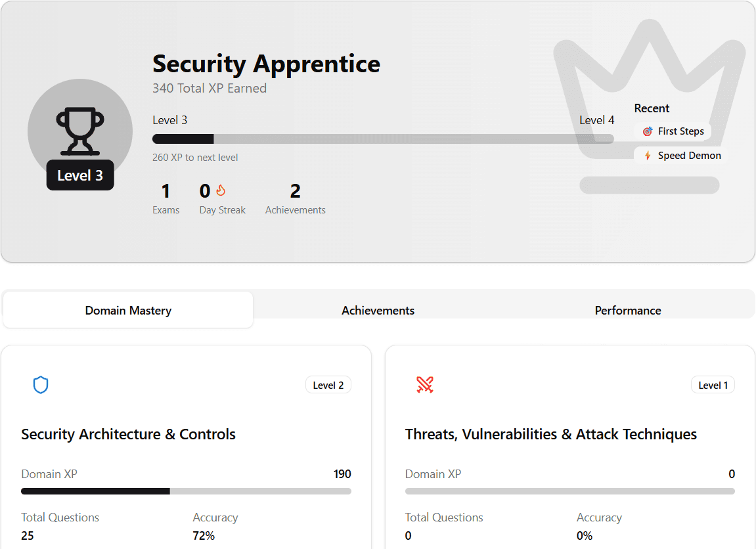
Task: Click the First Steps achievement badge
Action: click(673, 131)
